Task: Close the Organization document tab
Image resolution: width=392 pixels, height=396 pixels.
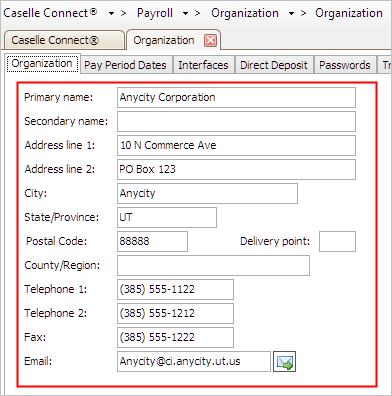Action: [x=210, y=41]
